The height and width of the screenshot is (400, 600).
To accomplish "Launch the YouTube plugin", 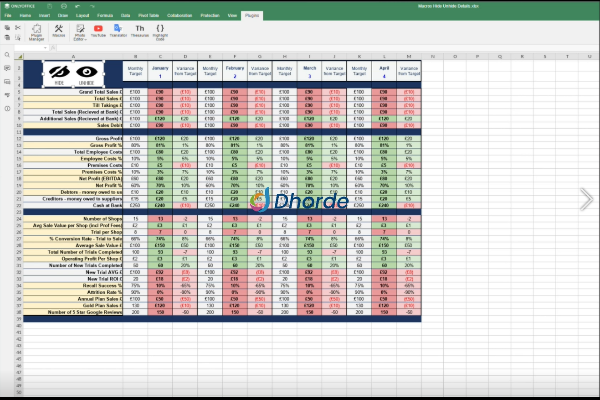I will [x=99, y=32].
